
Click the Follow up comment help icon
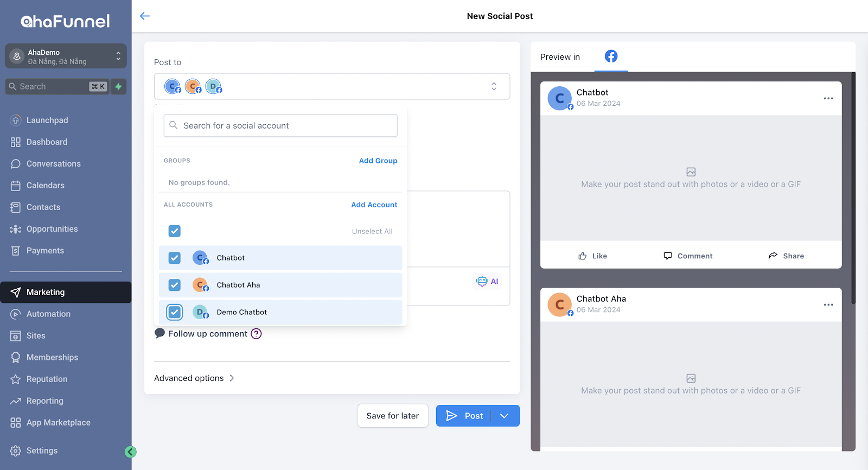[256, 334]
